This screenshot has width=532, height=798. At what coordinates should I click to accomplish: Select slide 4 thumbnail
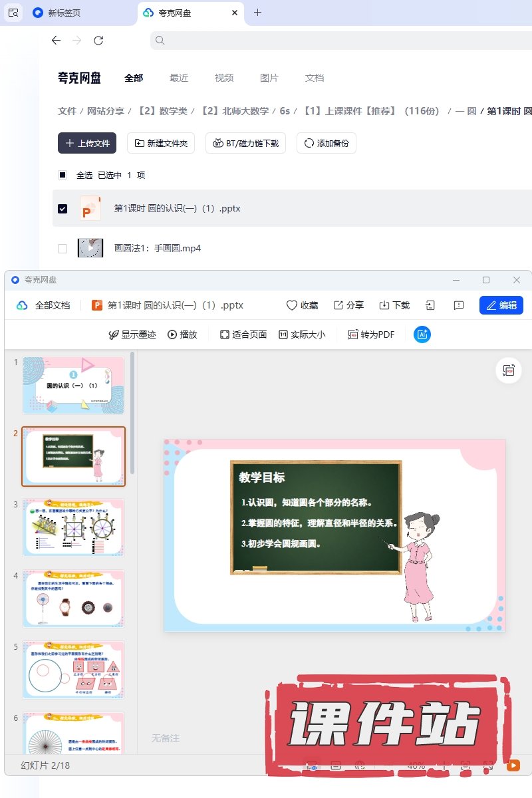click(73, 598)
